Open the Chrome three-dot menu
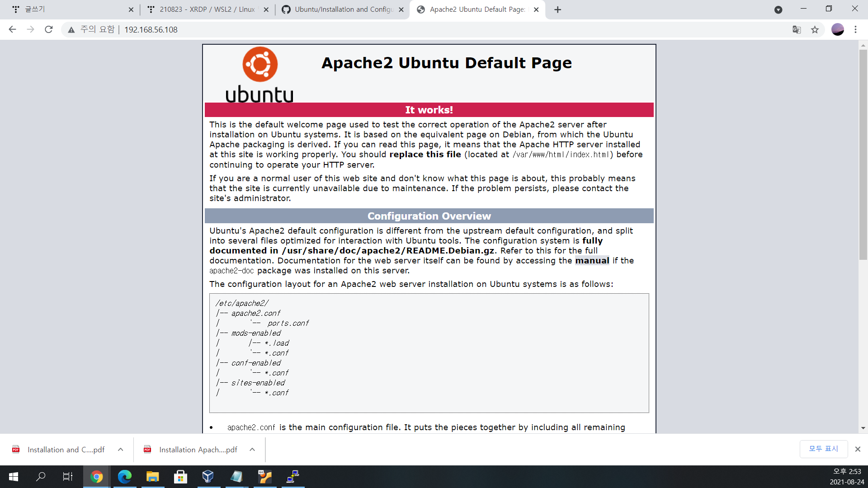The width and height of the screenshot is (868, 488). tap(855, 29)
